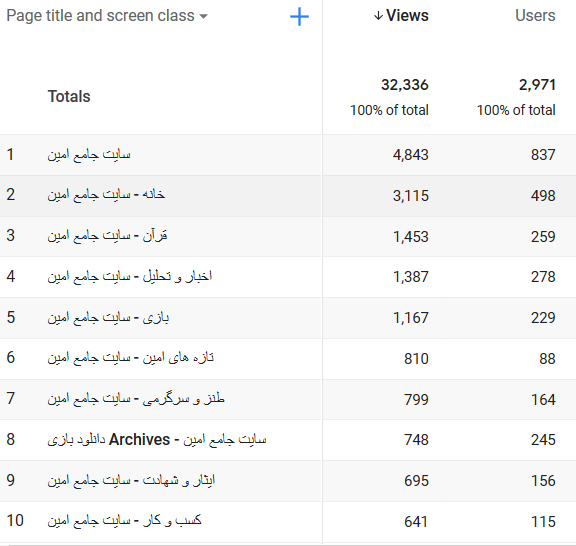Click the Totals row label
This screenshot has height=546, width=576.
[69, 97]
